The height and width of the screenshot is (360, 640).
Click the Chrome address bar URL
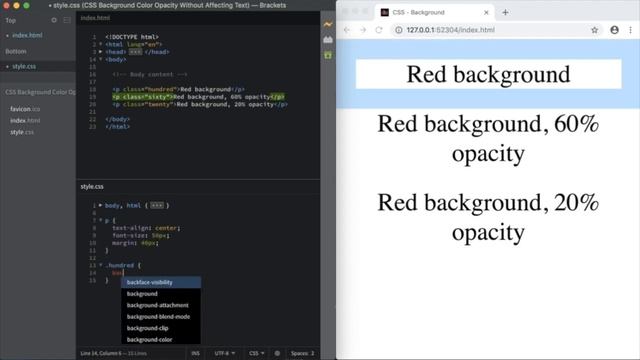pos(451,30)
